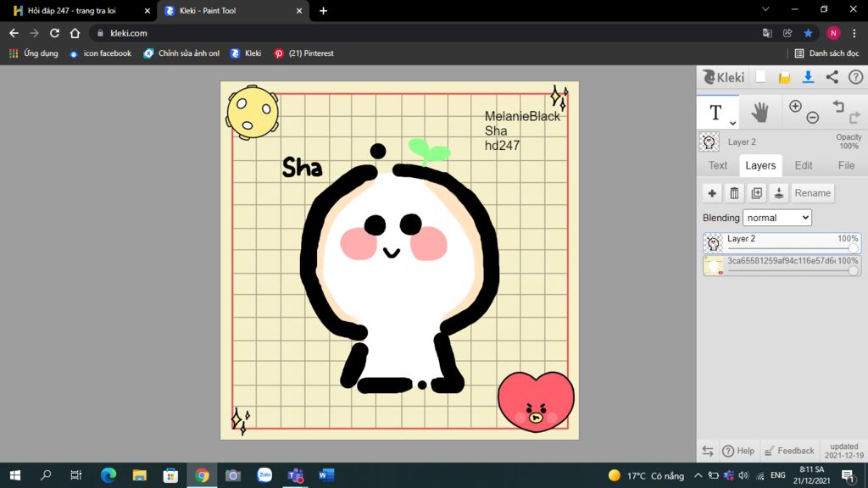Screen dimensions: 868x488
Task: Open Word from taskbar
Action: coord(326,475)
